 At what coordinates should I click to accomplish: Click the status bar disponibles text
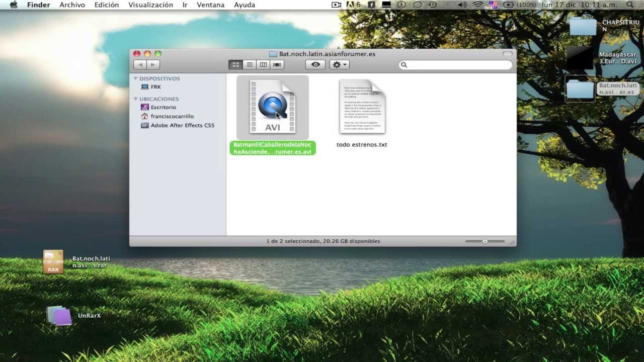[x=323, y=241]
